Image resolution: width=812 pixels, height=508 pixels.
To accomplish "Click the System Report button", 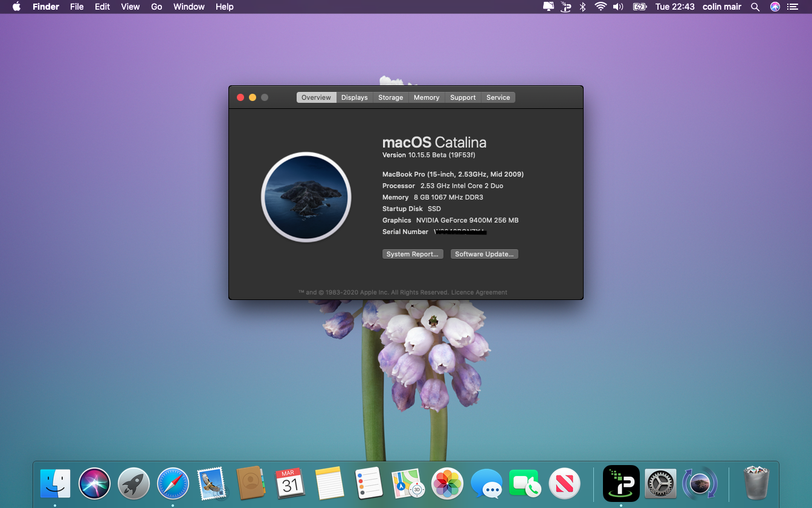I will [x=413, y=254].
